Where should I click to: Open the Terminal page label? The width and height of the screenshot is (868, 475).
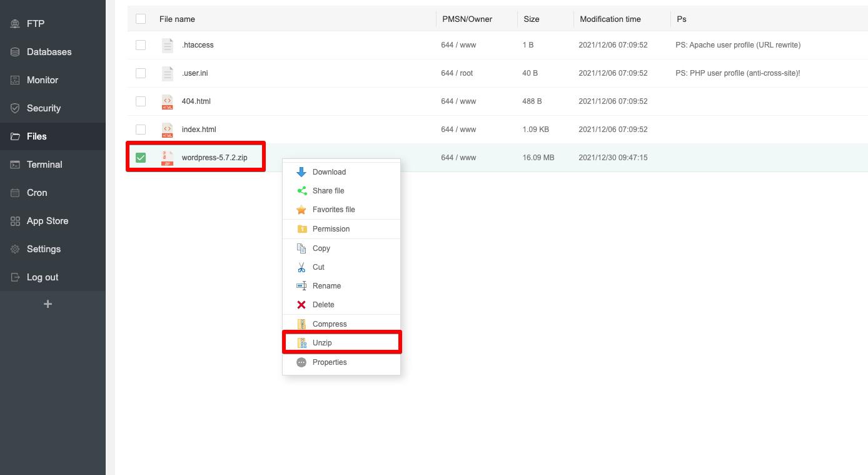point(44,165)
